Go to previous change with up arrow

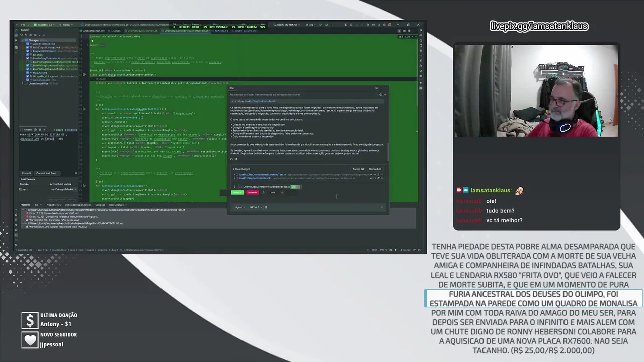[263, 192]
